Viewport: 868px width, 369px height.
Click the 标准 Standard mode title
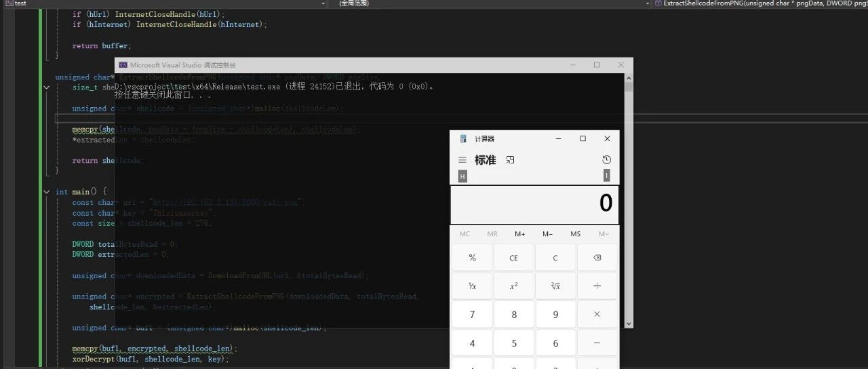486,160
